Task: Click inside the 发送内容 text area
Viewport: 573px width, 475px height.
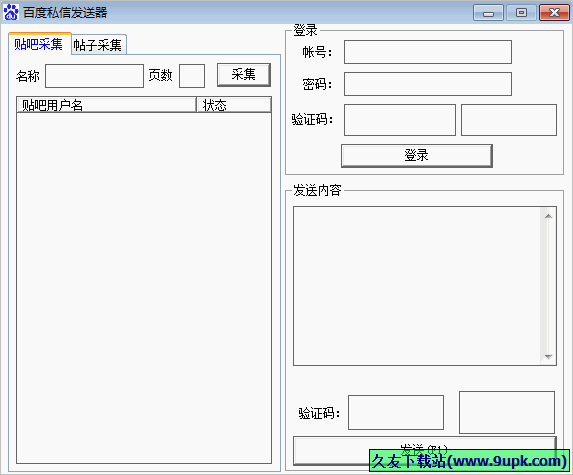Action: click(417, 286)
